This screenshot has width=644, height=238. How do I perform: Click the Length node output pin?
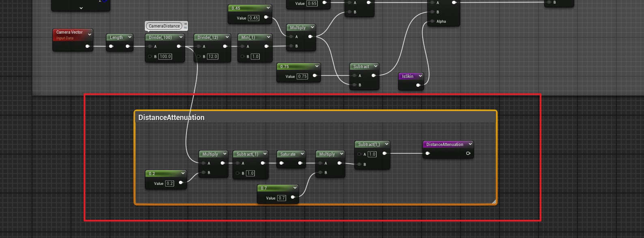(x=127, y=46)
